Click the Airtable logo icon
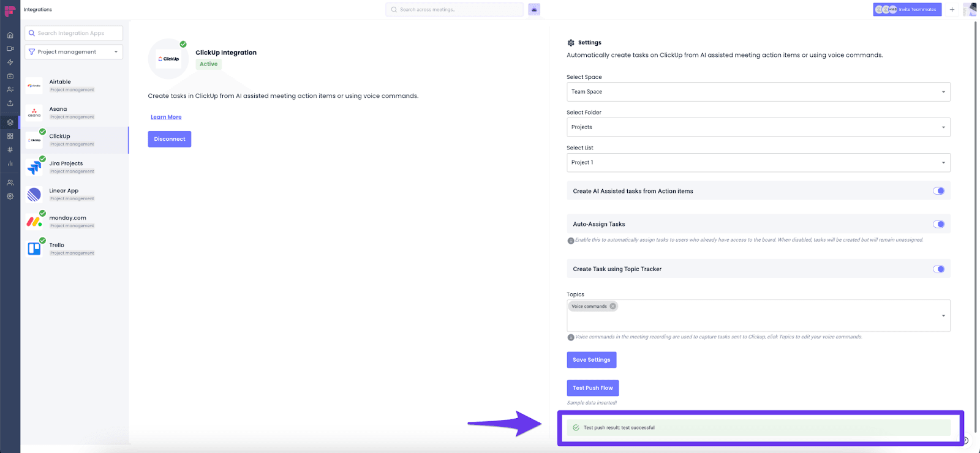Screen dimensions: 980x453 34,86
